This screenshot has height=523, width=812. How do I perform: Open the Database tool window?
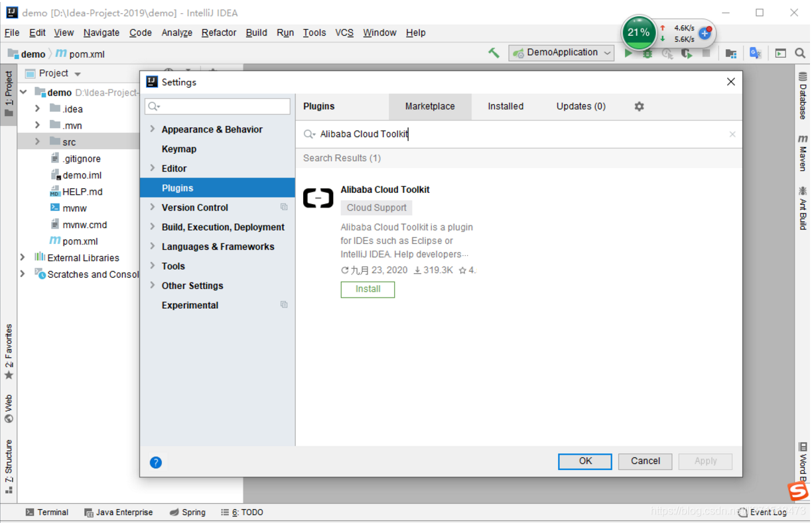click(803, 96)
